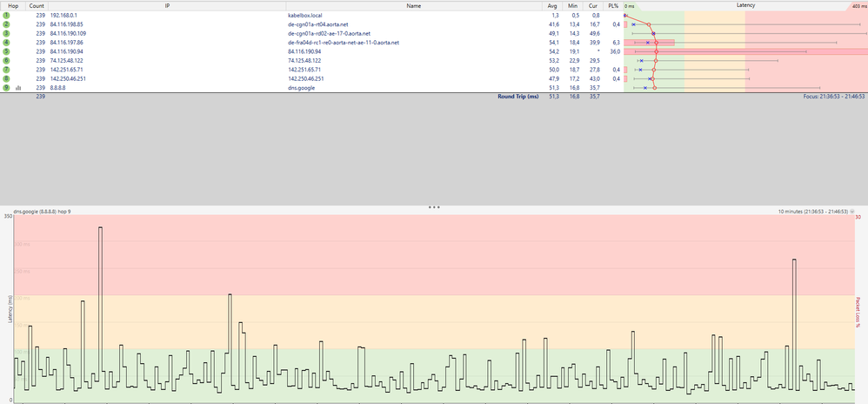
Task: Click the 6,3 packet loss value
Action: point(616,42)
